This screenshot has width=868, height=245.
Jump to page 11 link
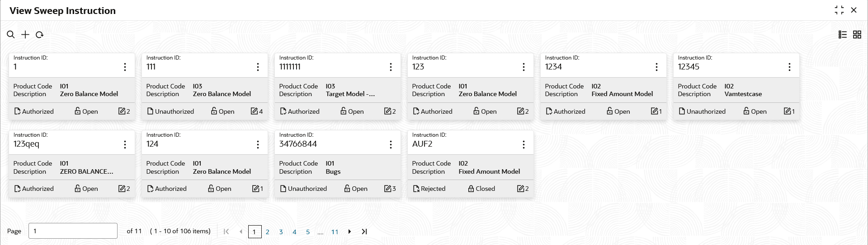tap(335, 232)
